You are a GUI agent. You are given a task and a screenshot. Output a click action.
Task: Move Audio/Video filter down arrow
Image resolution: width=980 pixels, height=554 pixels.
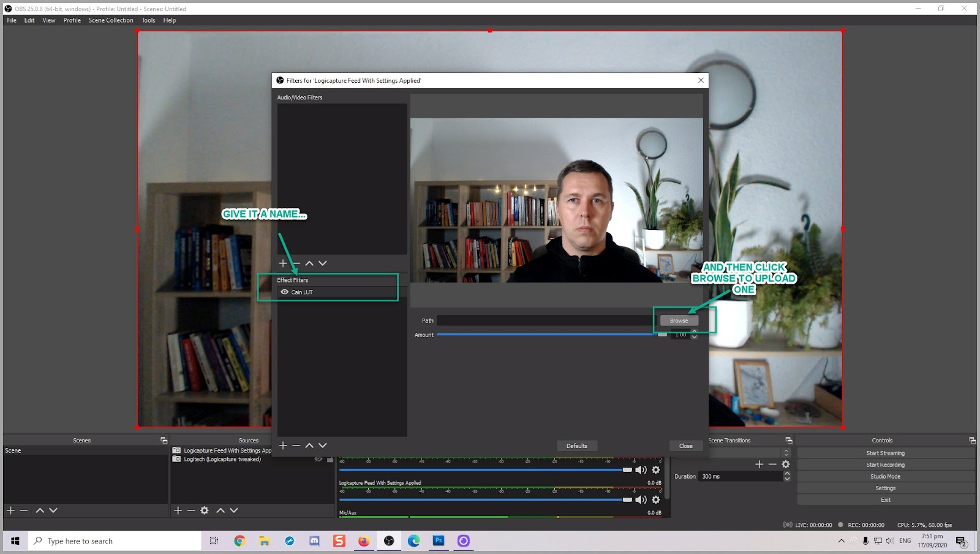click(x=323, y=263)
